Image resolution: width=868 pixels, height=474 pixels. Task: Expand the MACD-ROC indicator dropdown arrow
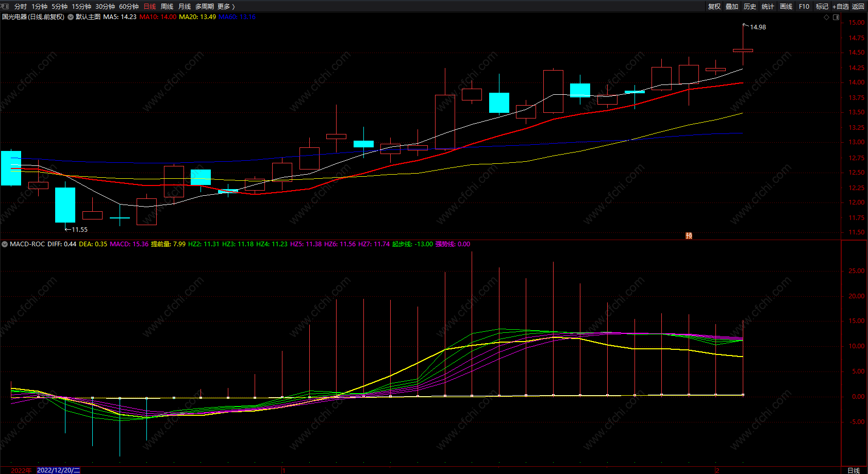(5, 244)
